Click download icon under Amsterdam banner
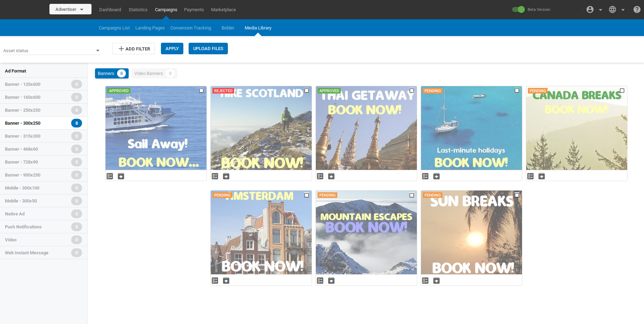This screenshot has height=324, width=644. pos(226,281)
